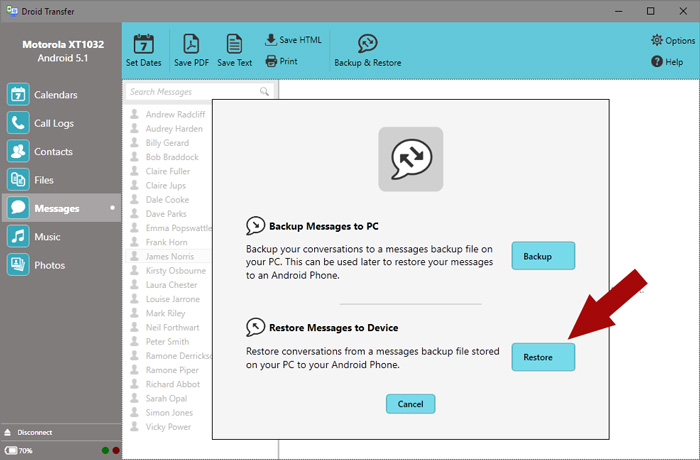
Task: Open Bob Braddock conversation
Action: 168,157
